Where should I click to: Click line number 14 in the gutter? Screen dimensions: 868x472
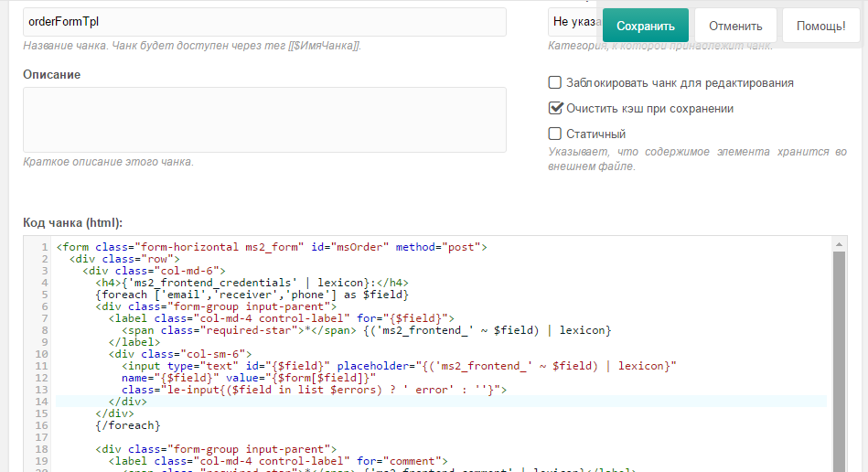(x=41, y=402)
